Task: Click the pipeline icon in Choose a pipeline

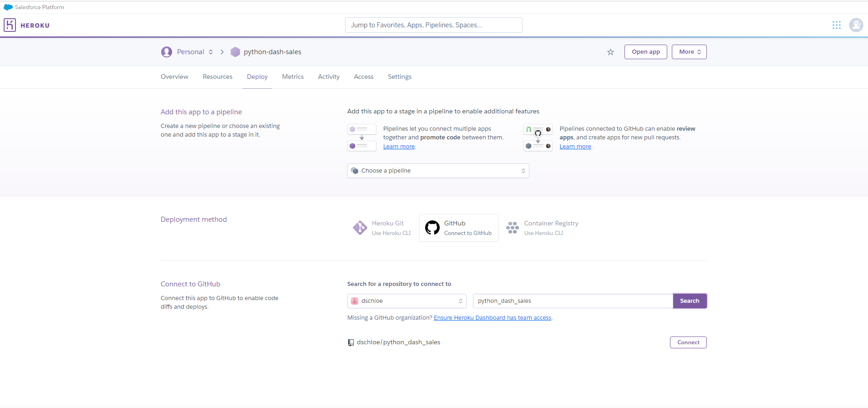Action: click(355, 171)
